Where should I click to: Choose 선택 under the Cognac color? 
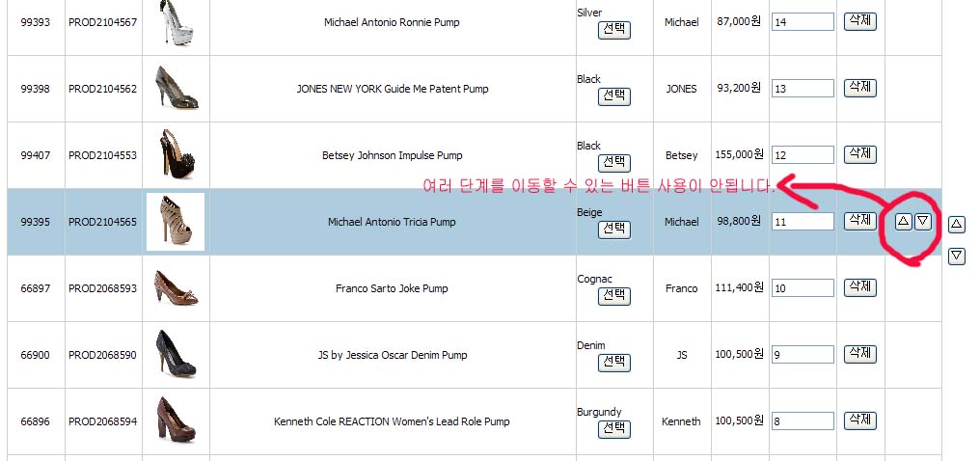tap(614, 295)
